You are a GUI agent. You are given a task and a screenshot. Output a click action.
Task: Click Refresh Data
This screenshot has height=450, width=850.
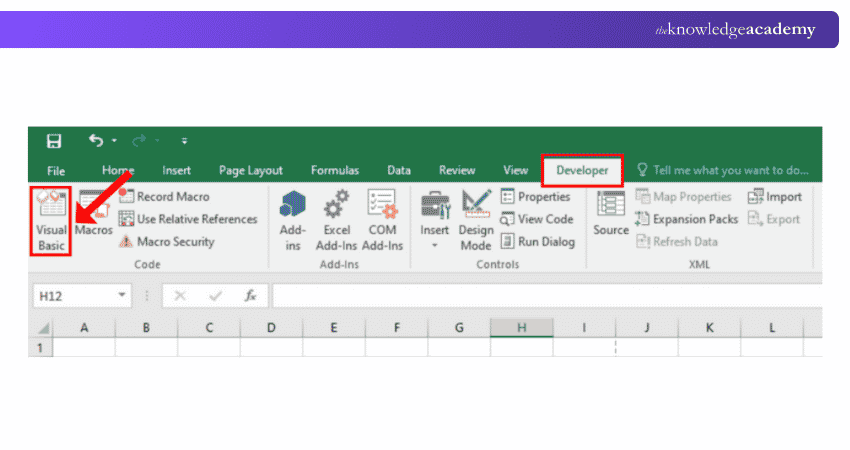click(677, 241)
